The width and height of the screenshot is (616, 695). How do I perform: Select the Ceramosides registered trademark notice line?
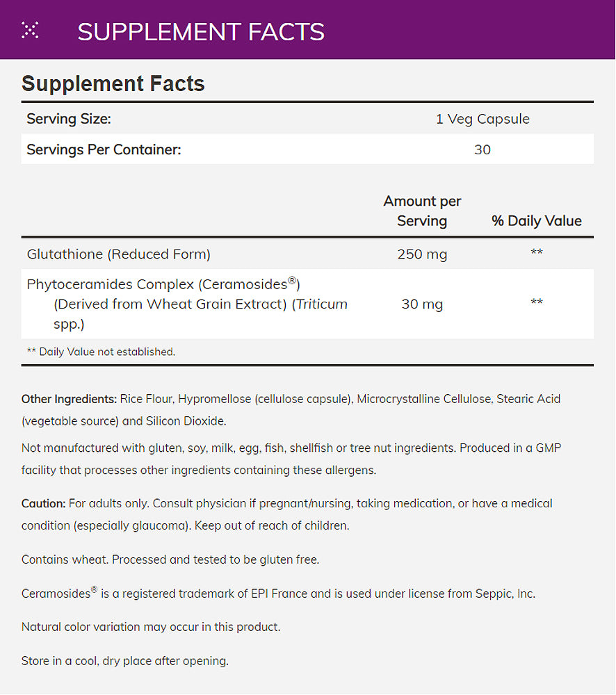click(x=278, y=594)
